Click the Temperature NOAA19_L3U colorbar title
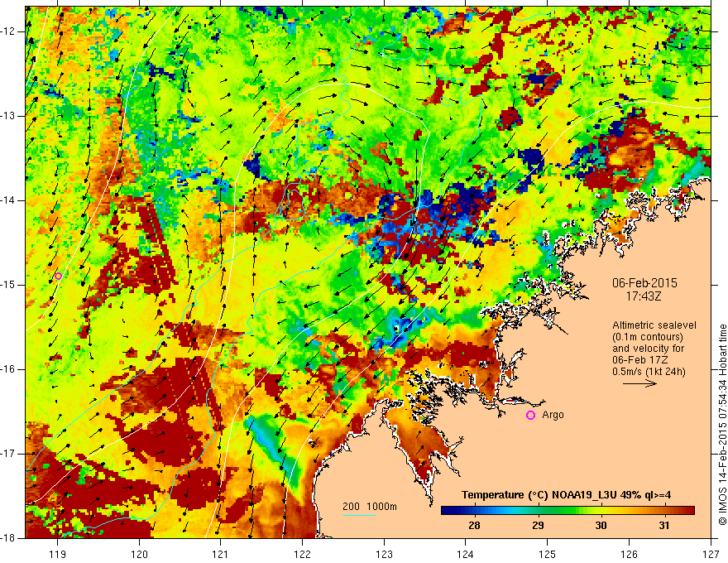 pos(566,495)
